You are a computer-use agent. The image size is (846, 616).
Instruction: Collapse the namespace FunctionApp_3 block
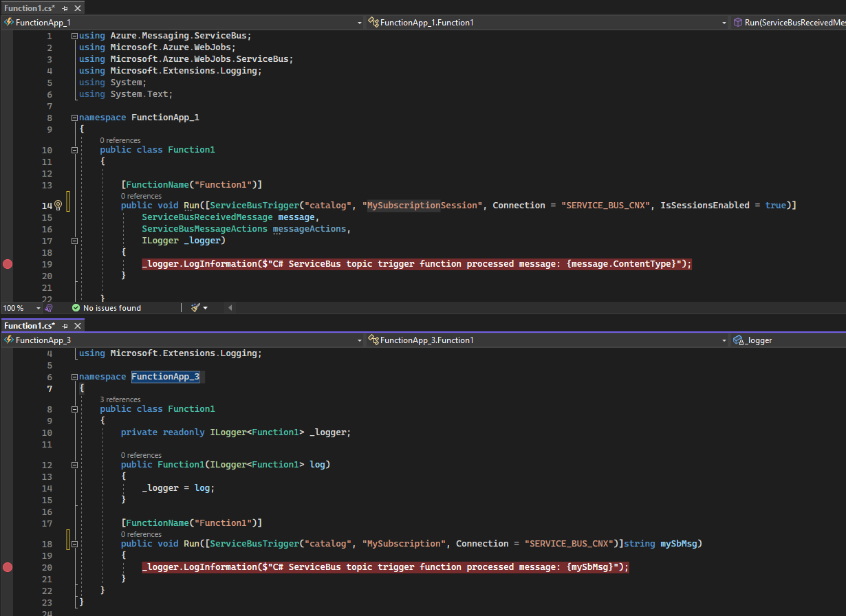point(74,377)
